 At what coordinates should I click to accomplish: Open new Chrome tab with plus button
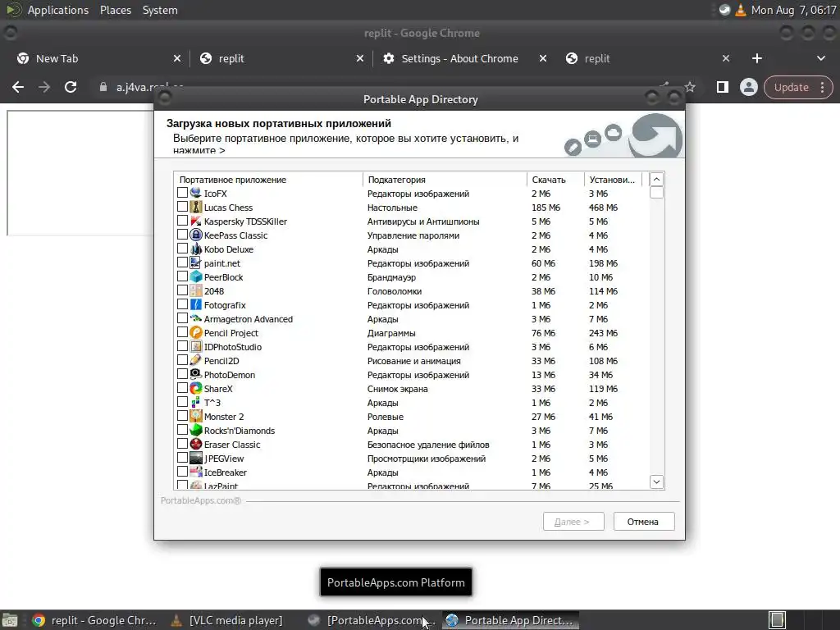pyautogui.click(x=756, y=58)
